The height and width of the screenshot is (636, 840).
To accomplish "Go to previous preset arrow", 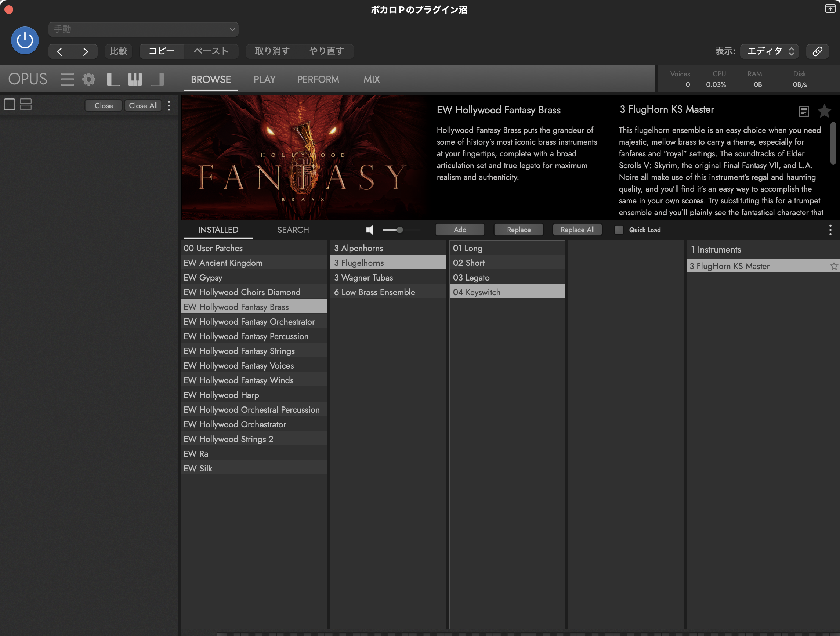I will 60,51.
